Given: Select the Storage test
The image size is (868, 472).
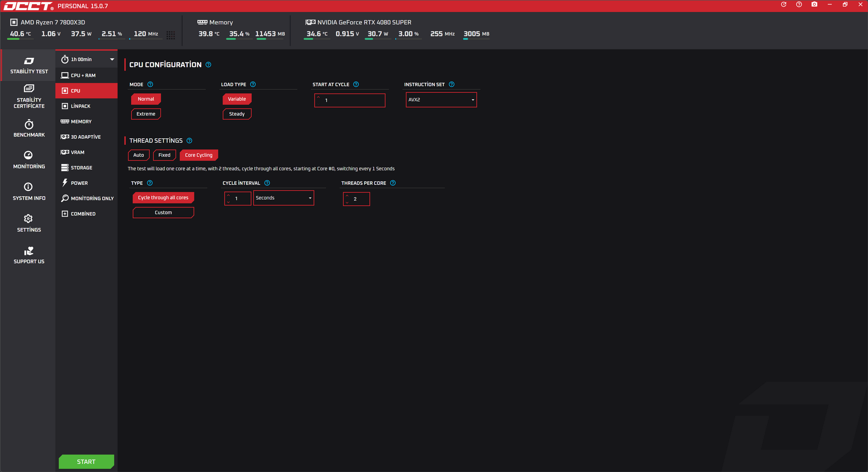Looking at the screenshot, I should tap(86, 168).
